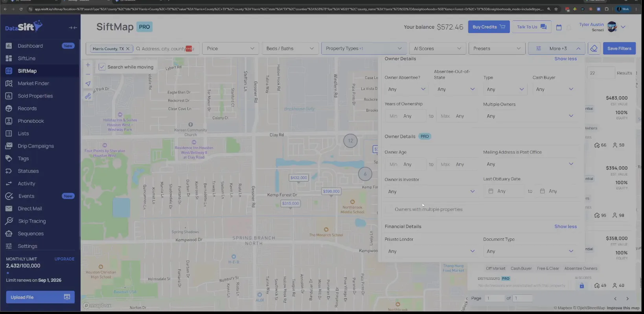Go to the previous results page arrow
644x314 pixels.
(615, 299)
